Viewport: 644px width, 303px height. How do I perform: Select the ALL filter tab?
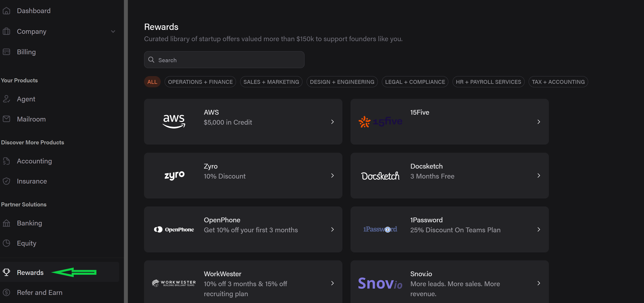pos(152,82)
